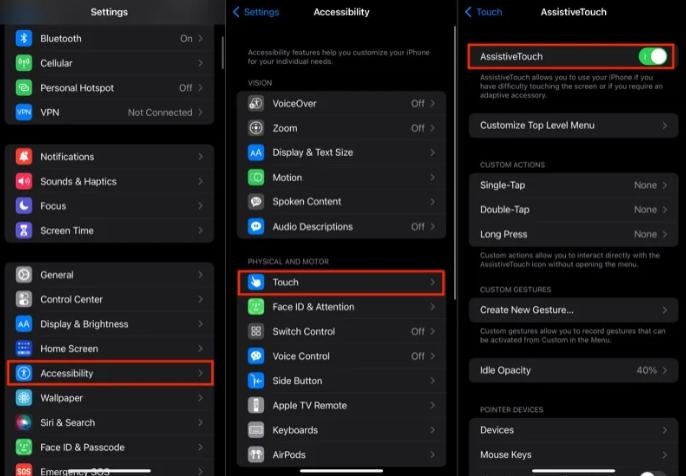Go back to Touch from AssistiveTouch

[x=483, y=12]
